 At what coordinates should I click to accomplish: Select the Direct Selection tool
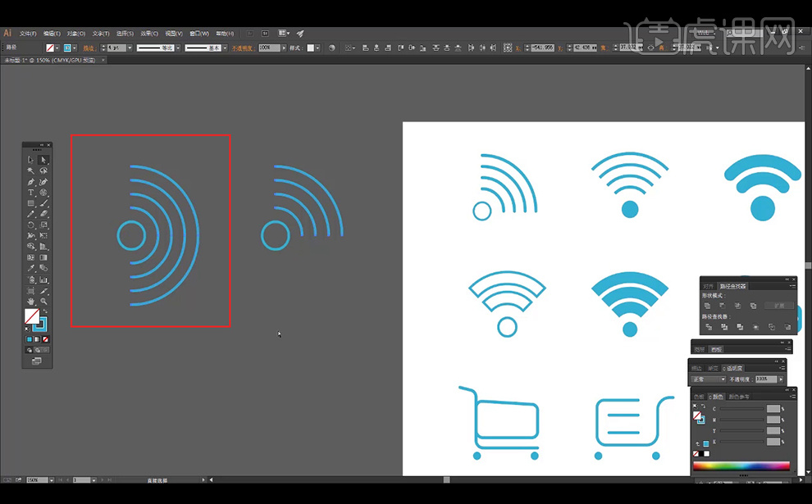pos(43,160)
